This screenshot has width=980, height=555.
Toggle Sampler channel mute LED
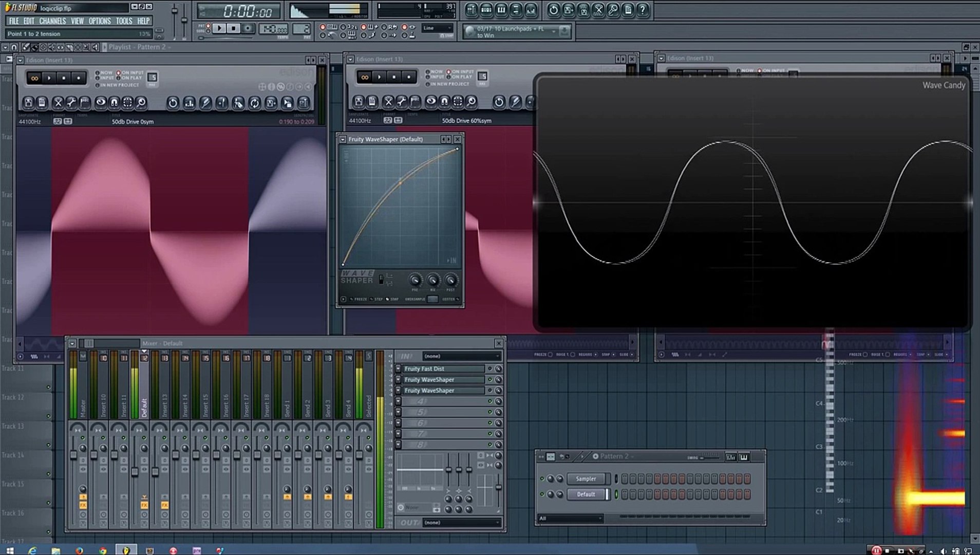point(542,479)
